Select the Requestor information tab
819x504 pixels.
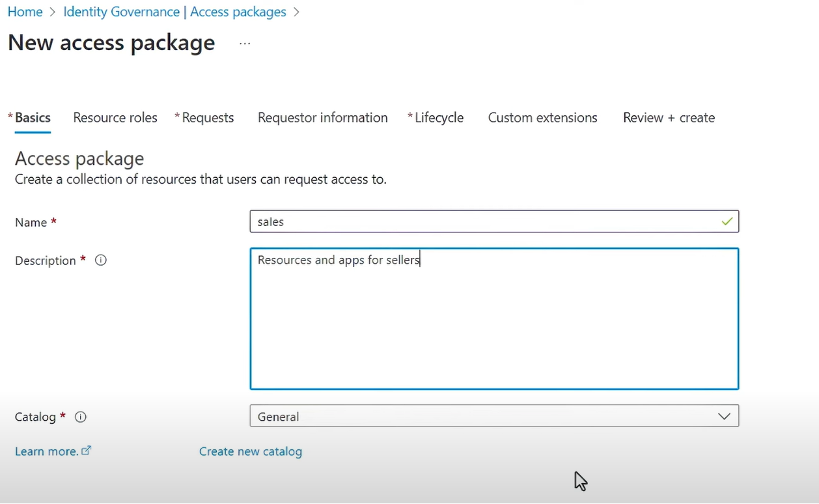coord(322,118)
